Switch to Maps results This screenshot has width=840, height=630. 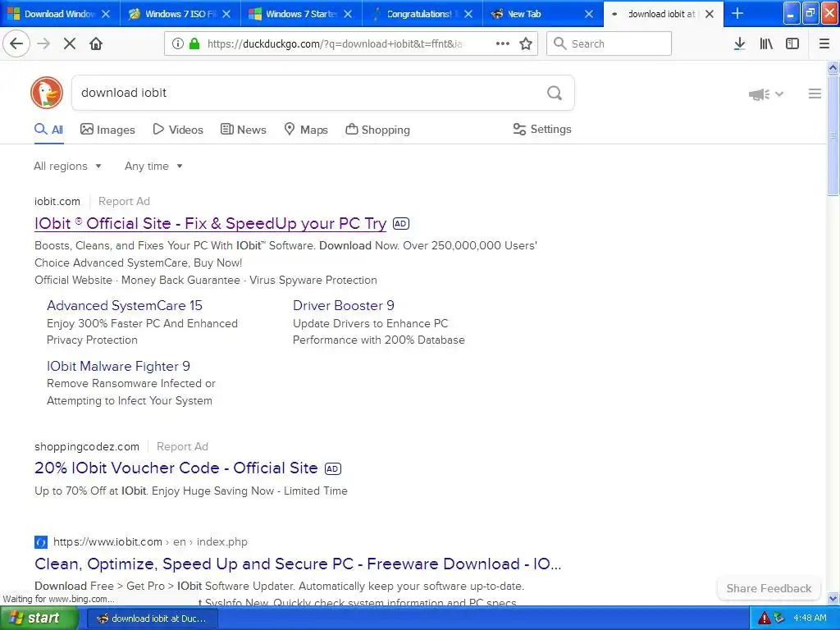(x=306, y=130)
